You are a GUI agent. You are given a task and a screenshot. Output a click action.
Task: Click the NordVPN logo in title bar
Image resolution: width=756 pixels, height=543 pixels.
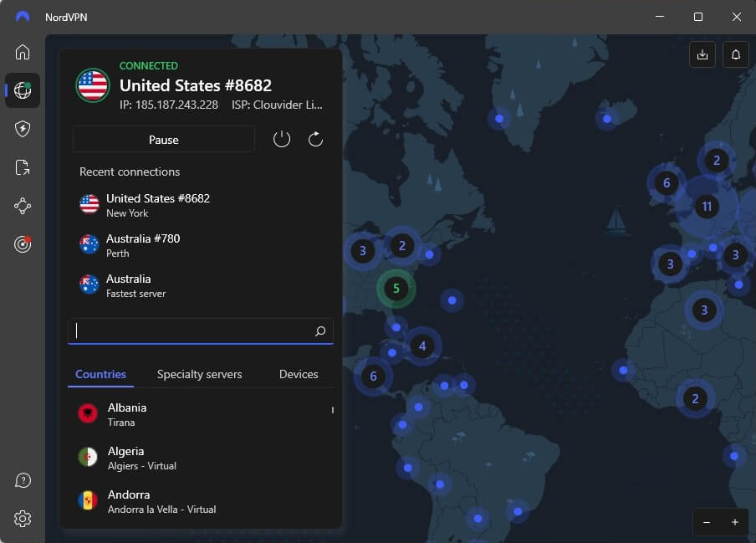23,17
